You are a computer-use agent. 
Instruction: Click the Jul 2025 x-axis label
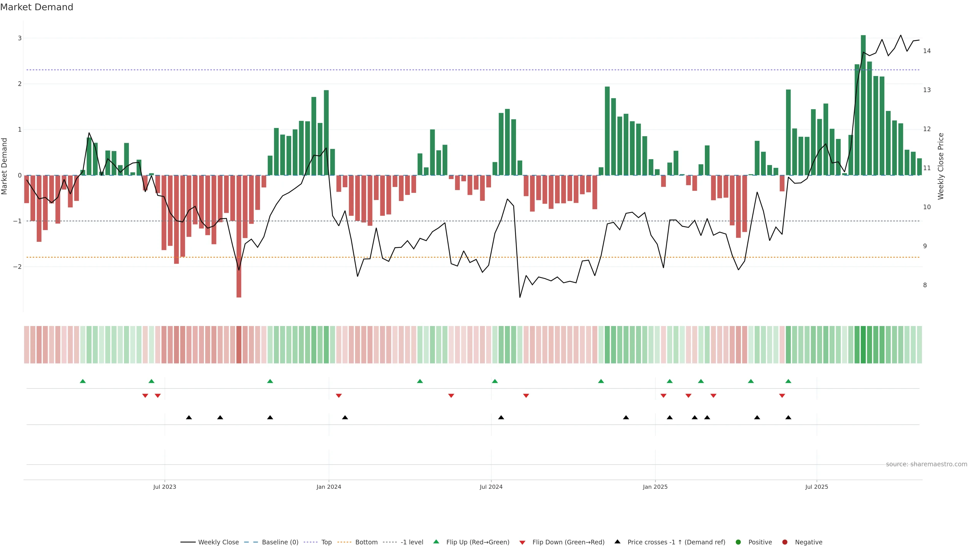coord(816,487)
